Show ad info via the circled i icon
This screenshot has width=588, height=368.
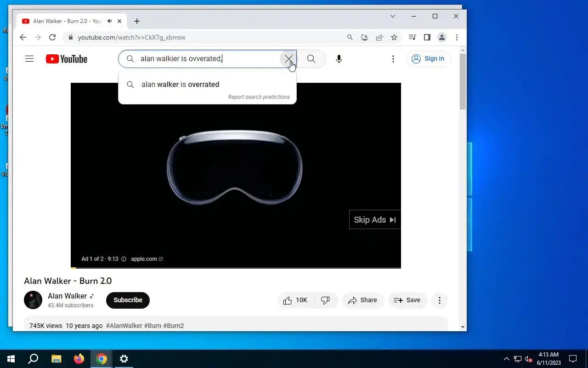124,259
